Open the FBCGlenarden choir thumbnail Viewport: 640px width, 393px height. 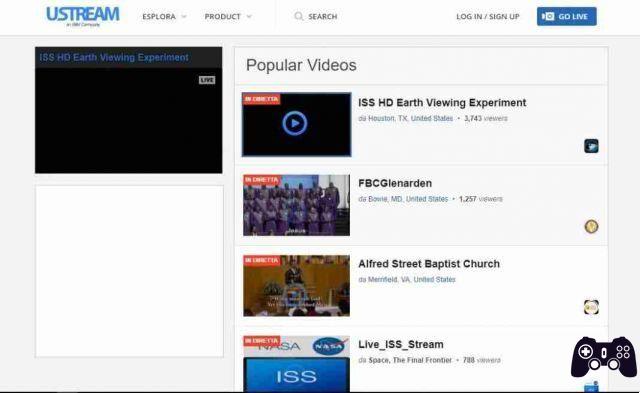(x=296, y=205)
